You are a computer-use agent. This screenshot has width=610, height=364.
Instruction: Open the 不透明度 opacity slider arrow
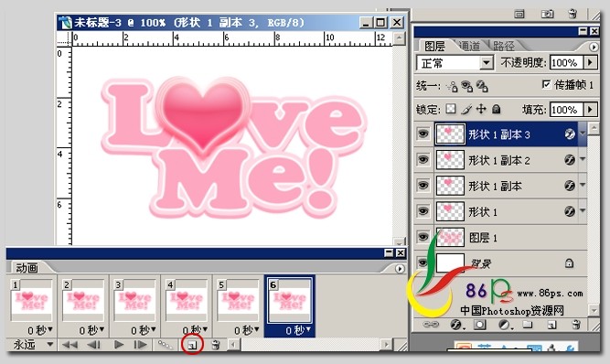[590, 62]
